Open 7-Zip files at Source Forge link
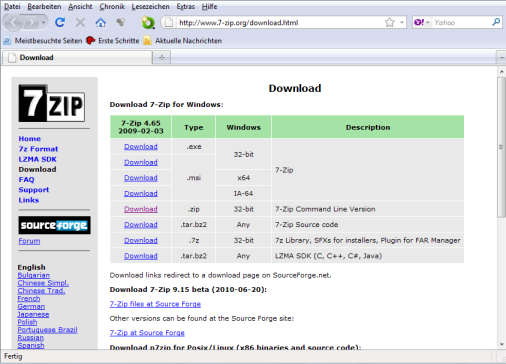The height and width of the screenshot is (364, 506). [155, 304]
